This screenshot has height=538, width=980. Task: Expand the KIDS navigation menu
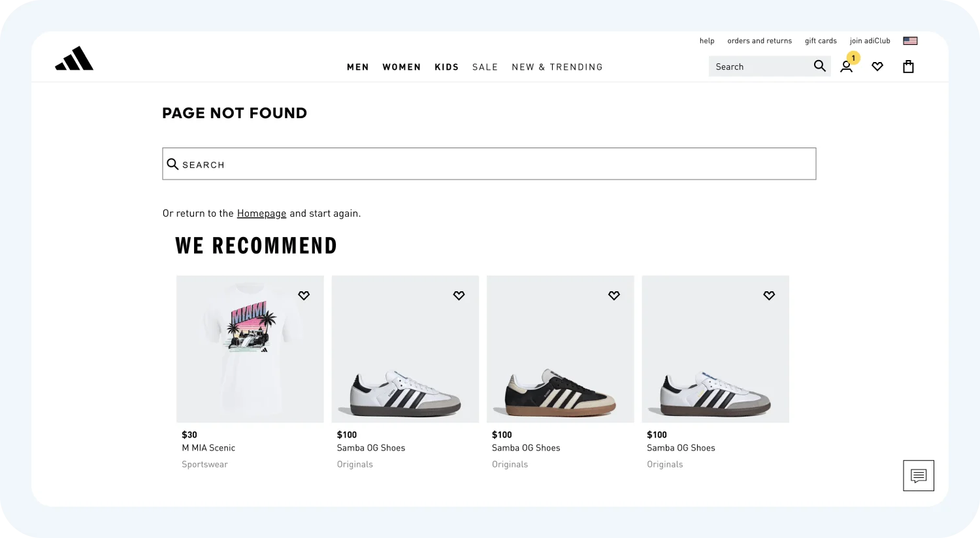click(x=447, y=67)
